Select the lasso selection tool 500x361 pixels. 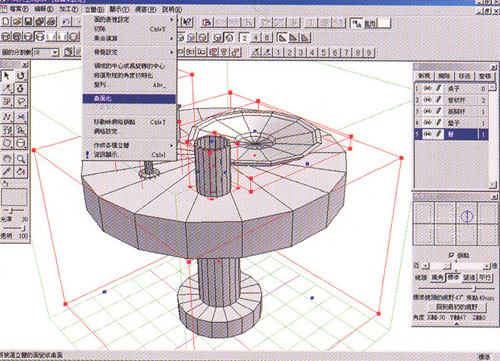(x=21, y=102)
